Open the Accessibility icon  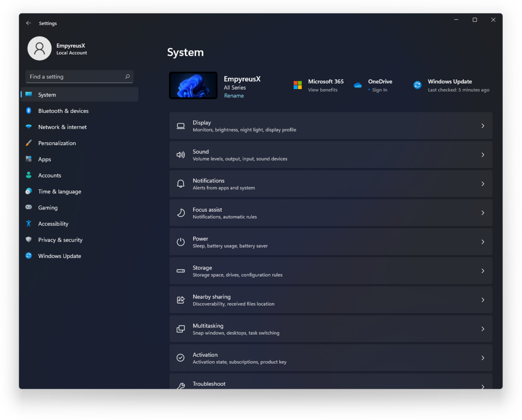click(x=28, y=224)
